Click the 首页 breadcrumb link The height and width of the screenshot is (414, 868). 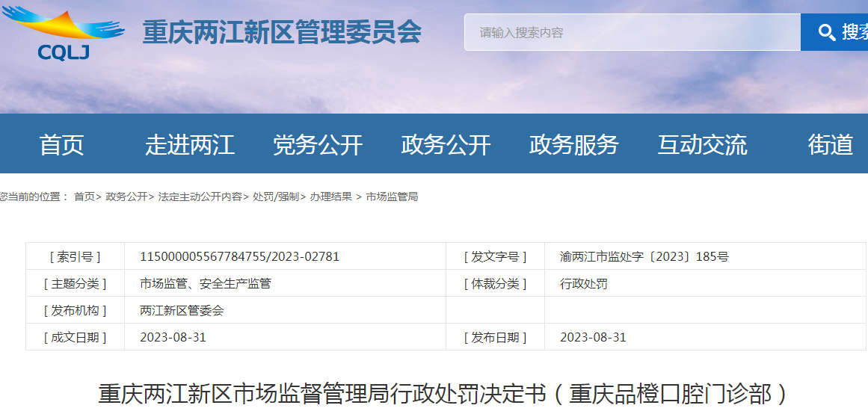tap(84, 197)
